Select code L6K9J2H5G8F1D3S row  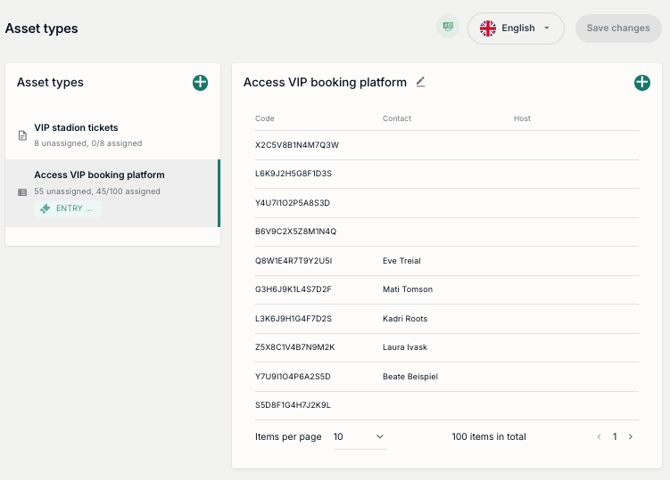[447, 174]
